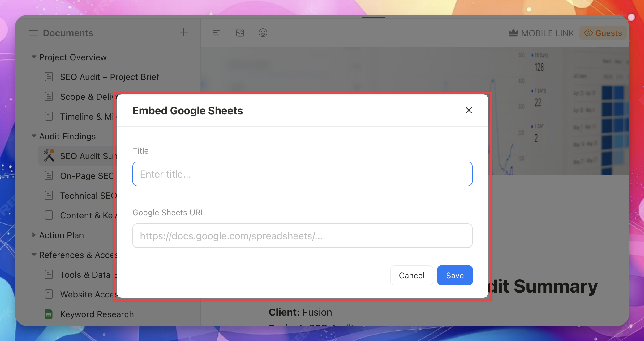Click the Keyword Research spreadsheet icon

pos(49,314)
